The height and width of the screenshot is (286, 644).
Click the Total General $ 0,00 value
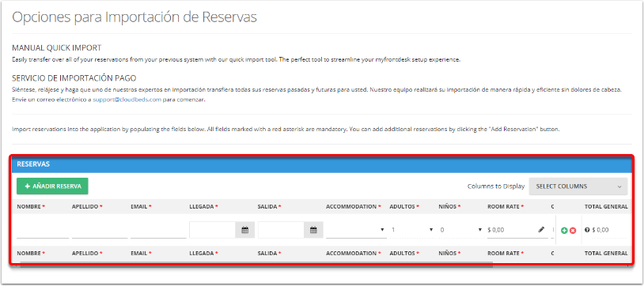tap(600, 230)
